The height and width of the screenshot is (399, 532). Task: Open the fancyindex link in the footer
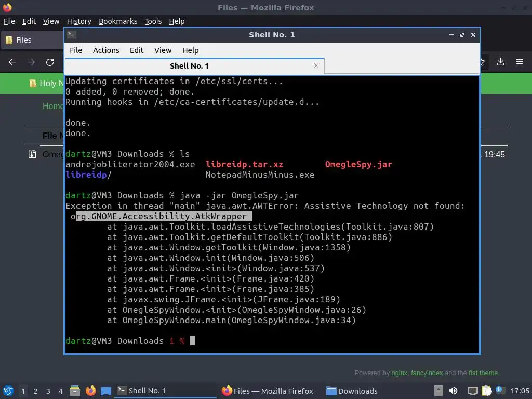tap(427, 373)
